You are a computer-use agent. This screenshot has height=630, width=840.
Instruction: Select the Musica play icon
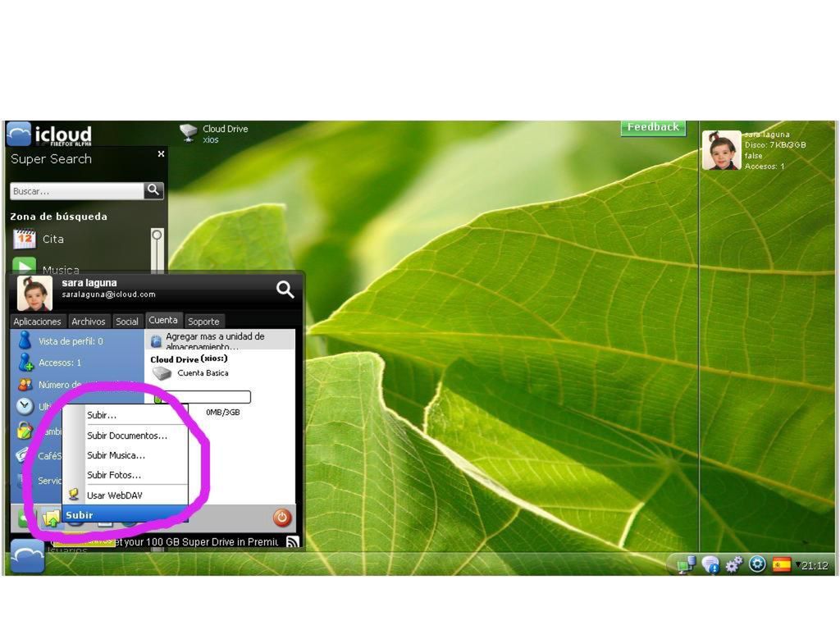(x=24, y=267)
